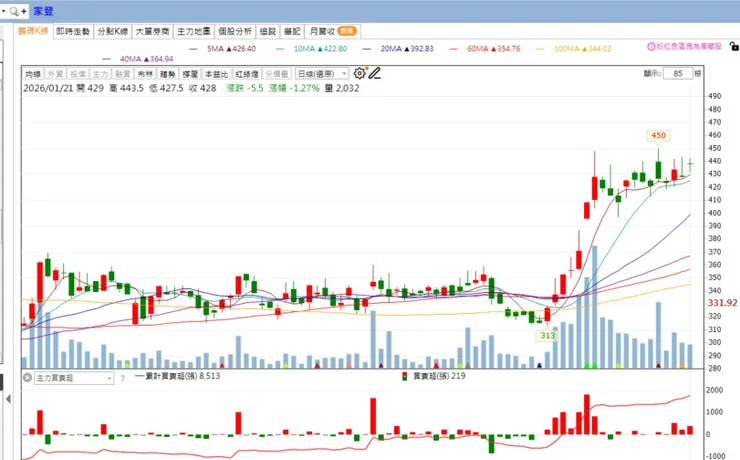The height and width of the screenshot is (460, 740).
Task: Click the pink info circle icon
Action: (x=651, y=46)
